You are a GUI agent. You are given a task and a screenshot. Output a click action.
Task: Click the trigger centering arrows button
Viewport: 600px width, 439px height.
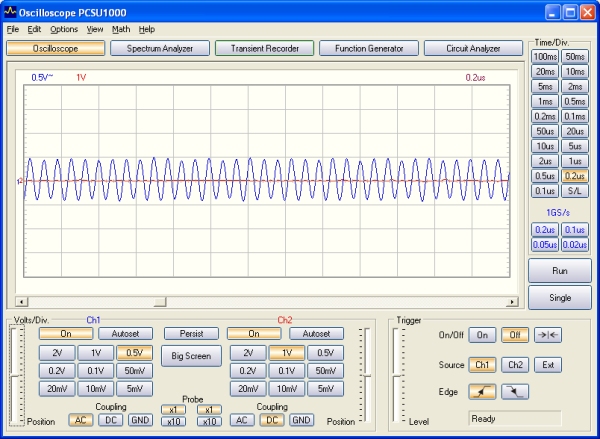tap(546, 336)
